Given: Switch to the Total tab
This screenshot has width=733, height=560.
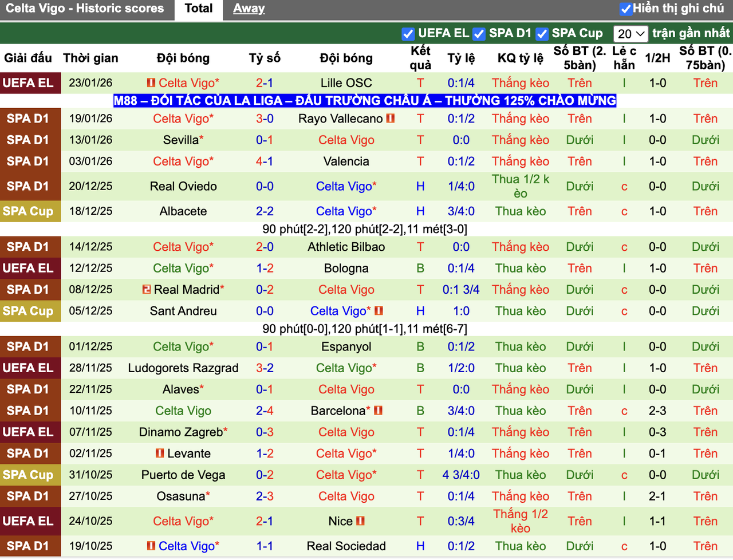Looking at the screenshot, I should pos(199,9).
